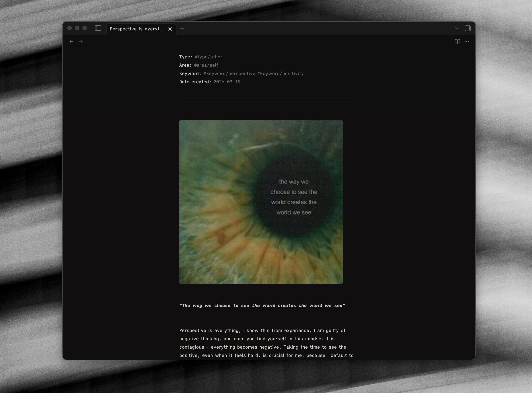Screen dimensions: 532x393
Task: Click the italic quote line text
Action: pyautogui.click(x=262, y=306)
